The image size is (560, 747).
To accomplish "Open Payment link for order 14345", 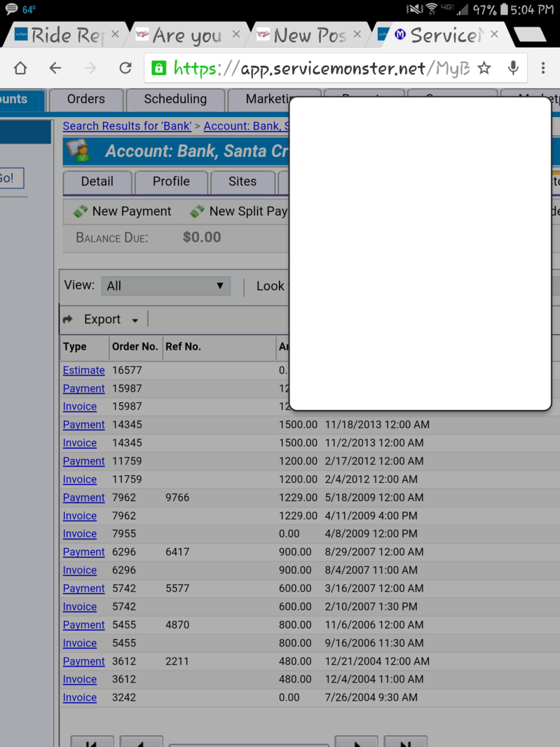I will (x=84, y=425).
